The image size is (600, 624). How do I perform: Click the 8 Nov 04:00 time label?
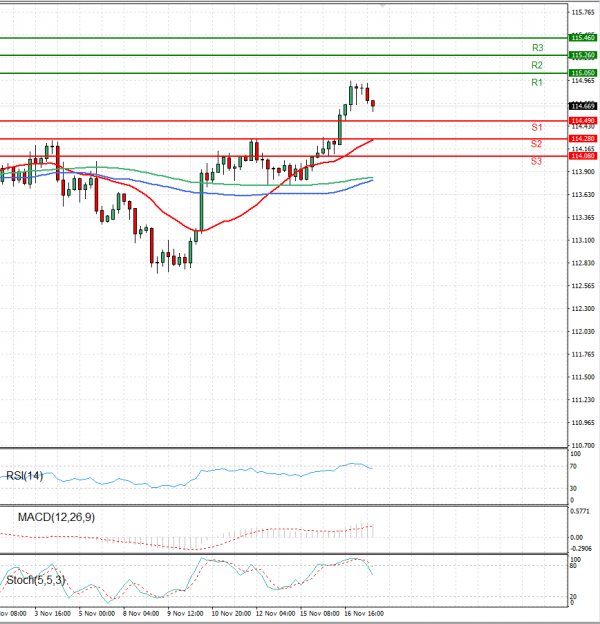[x=141, y=613]
